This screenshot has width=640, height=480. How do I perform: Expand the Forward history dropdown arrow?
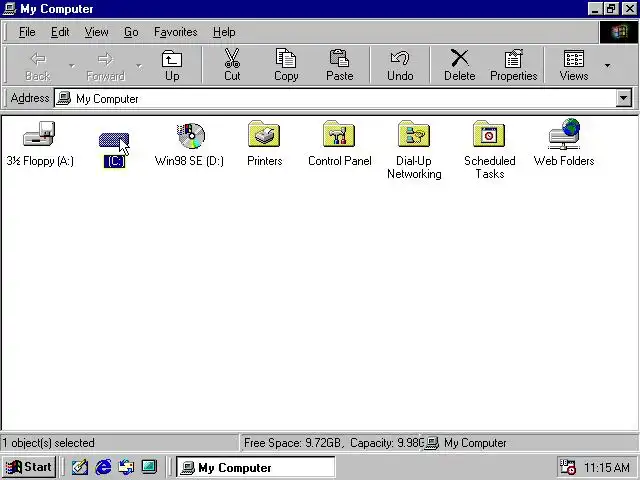pyautogui.click(x=139, y=65)
